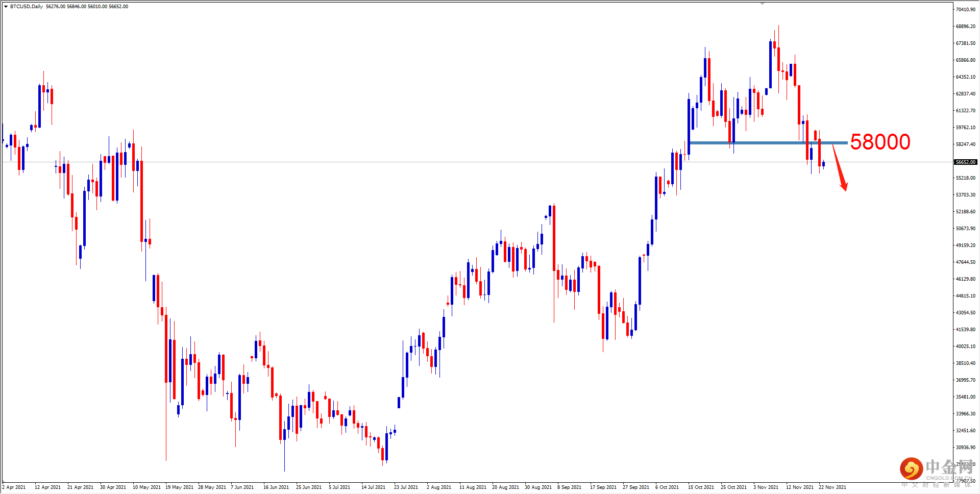Screen dimensions: 980x494
Task: Click date axis label 28 May 2021
Action: tap(212, 487)
